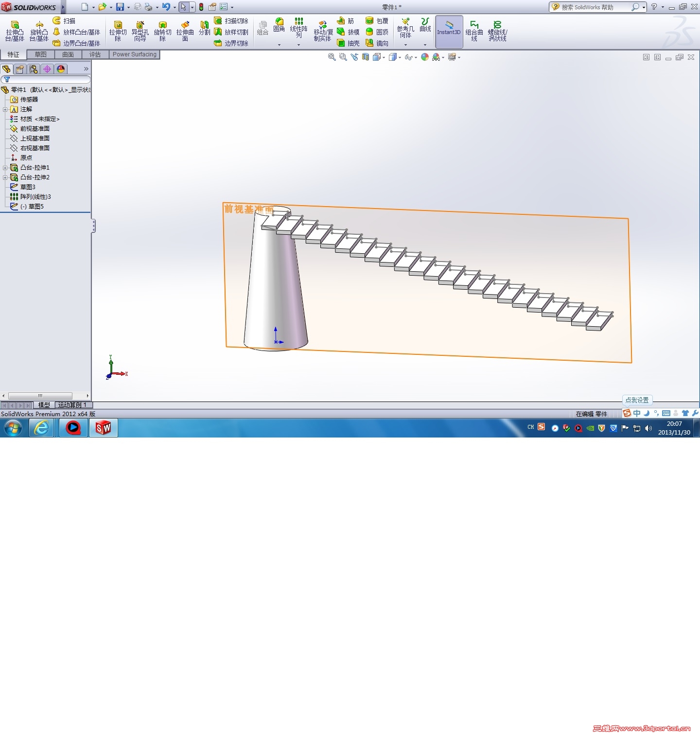
Task: Switch to the 模型 model tab
Action: click(x=44, y=405)
